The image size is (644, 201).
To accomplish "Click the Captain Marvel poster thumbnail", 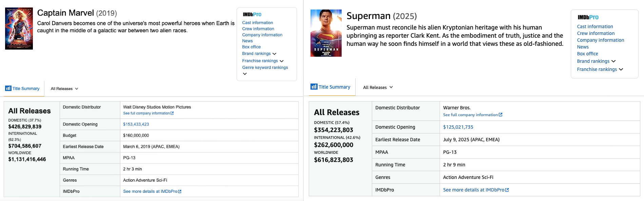I will coord(19,29).
